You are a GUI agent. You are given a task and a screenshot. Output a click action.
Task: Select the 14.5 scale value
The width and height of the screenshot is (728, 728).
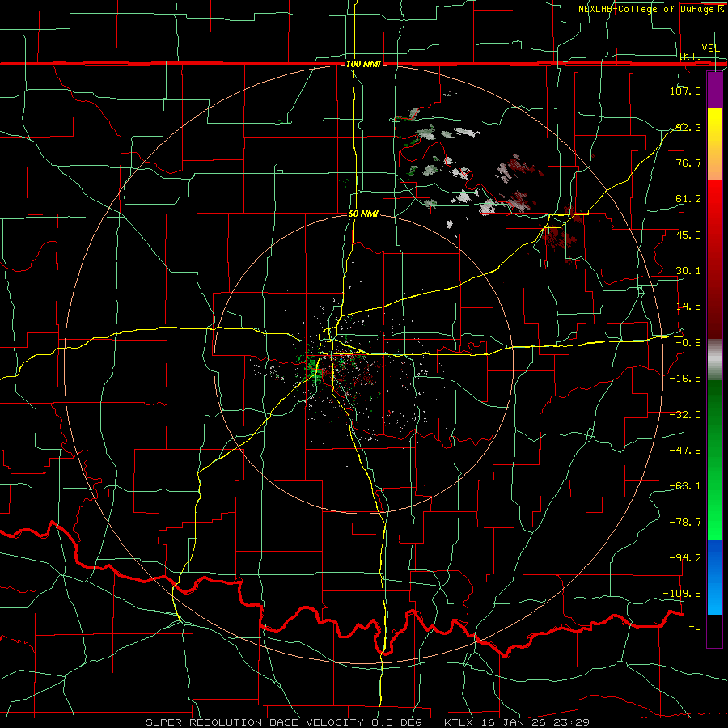pyautogui.click(x=688, y=307)
